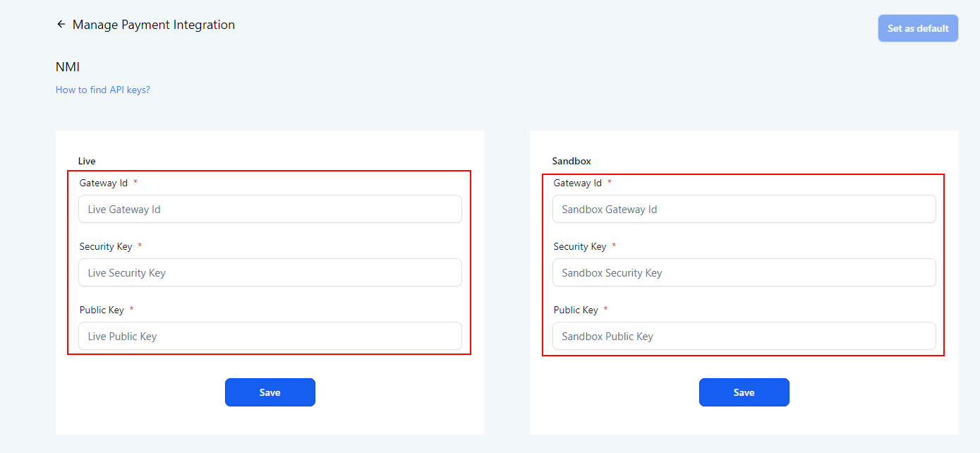Focus the Sandbox Gateway Id input field
Image resolution: width=980 pixels, height=453 pixels.
[744, 210]
